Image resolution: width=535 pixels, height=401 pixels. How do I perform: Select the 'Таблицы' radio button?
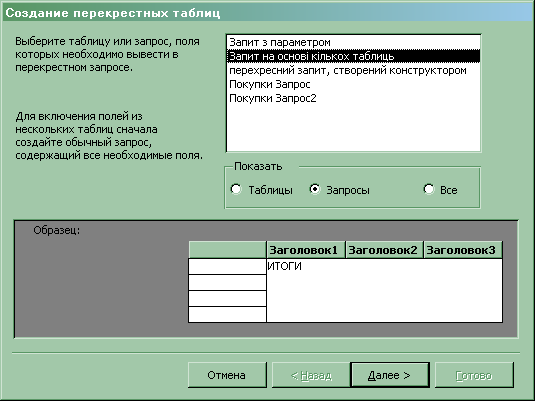point(236,189)
